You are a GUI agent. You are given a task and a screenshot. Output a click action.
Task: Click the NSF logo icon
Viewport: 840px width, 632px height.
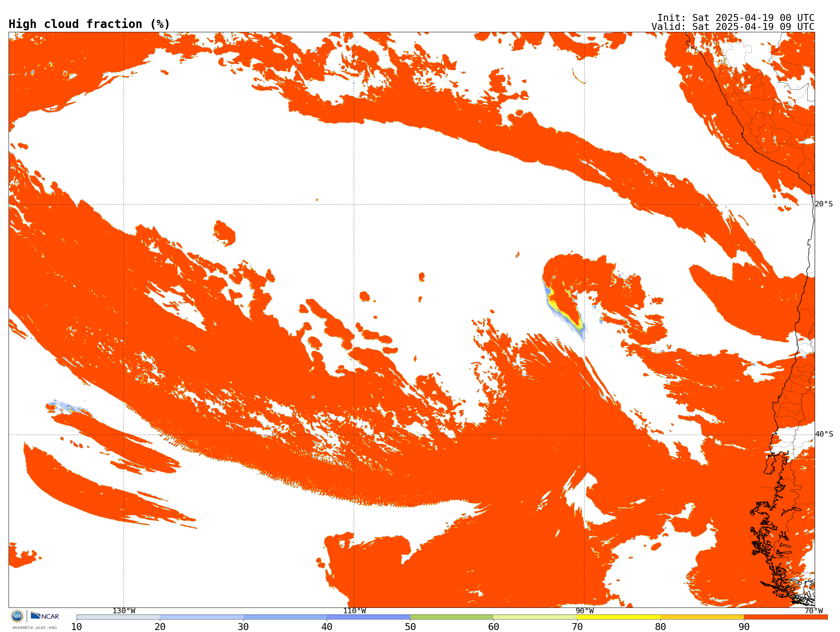17,616
